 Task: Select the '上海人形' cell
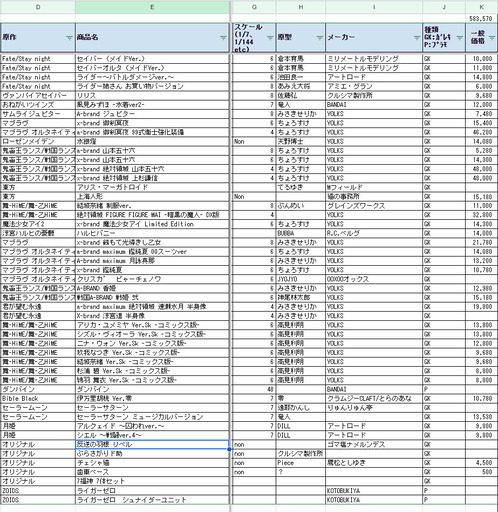coord(152,196)
